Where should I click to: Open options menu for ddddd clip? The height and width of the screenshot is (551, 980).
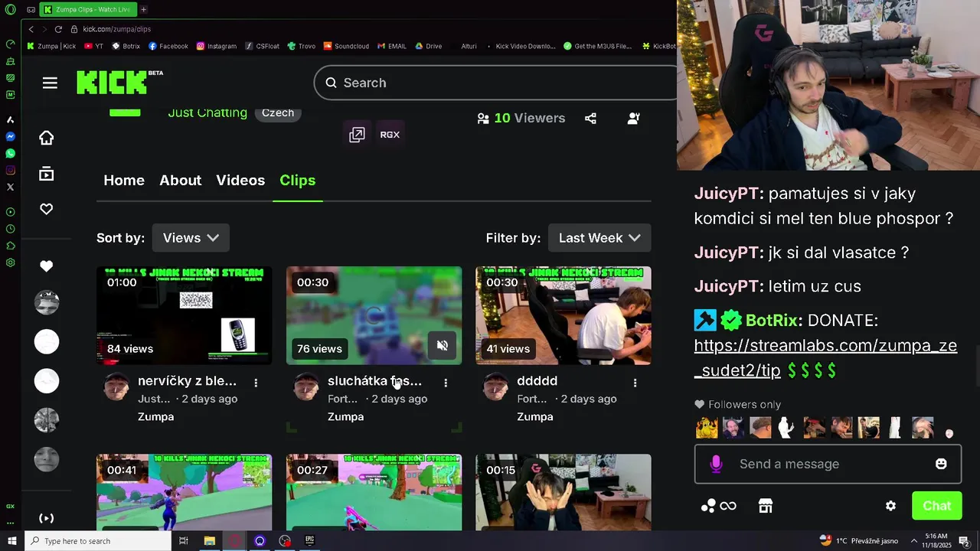pyautogui.click(x=635, y=382)
